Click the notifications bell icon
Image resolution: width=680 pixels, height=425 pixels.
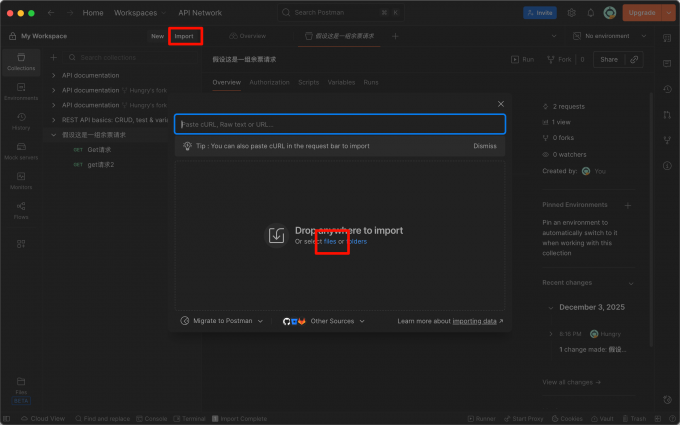coord(590,13)
